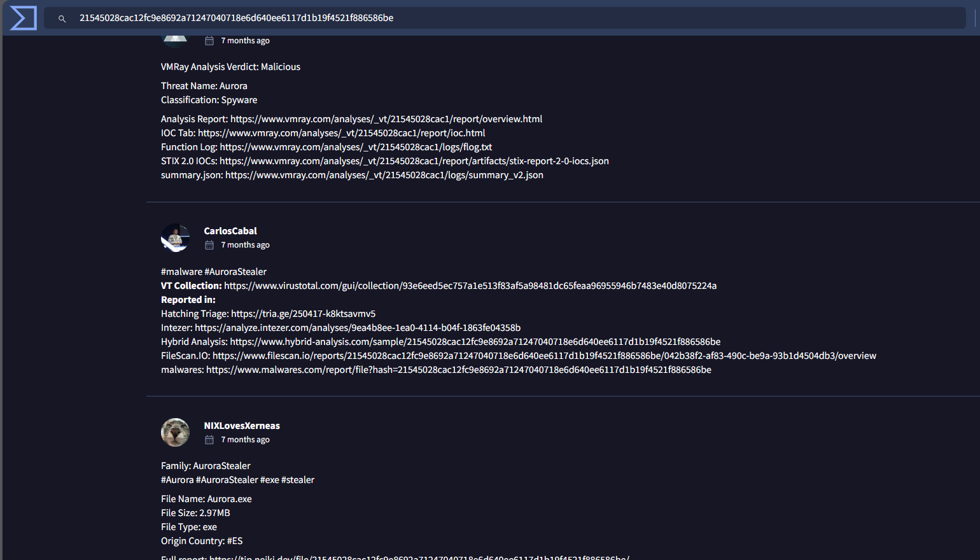This screenshot has width=980, height=560.
Task: Click '7 months ago' under NIXLovesXerneas
Action: (x=245, y=440)
